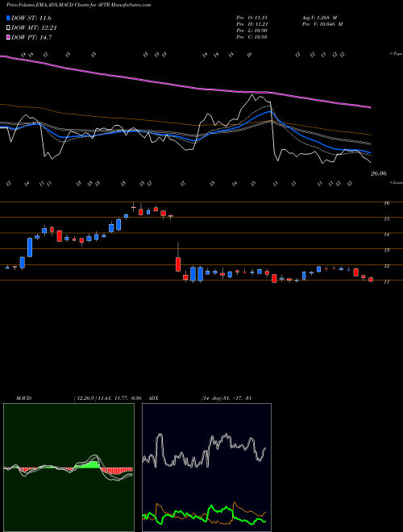Click the 26.06 value in EMA chart
Screen dimensions: 403x532
pyautogui.click(x=378, y=174)
